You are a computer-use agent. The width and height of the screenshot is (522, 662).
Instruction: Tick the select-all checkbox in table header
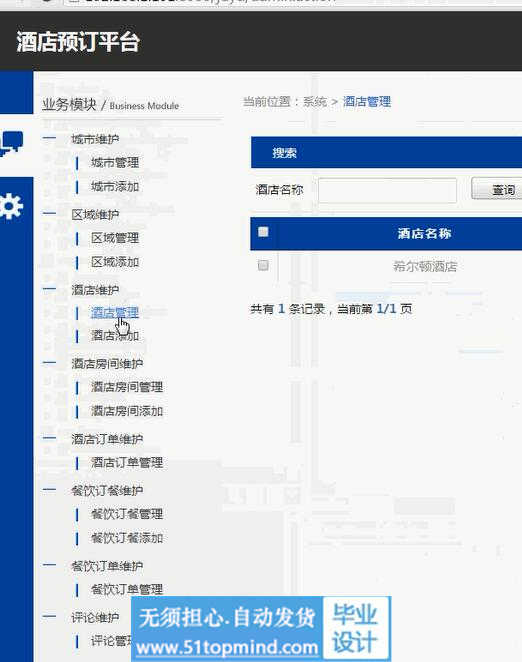(263, 232)
